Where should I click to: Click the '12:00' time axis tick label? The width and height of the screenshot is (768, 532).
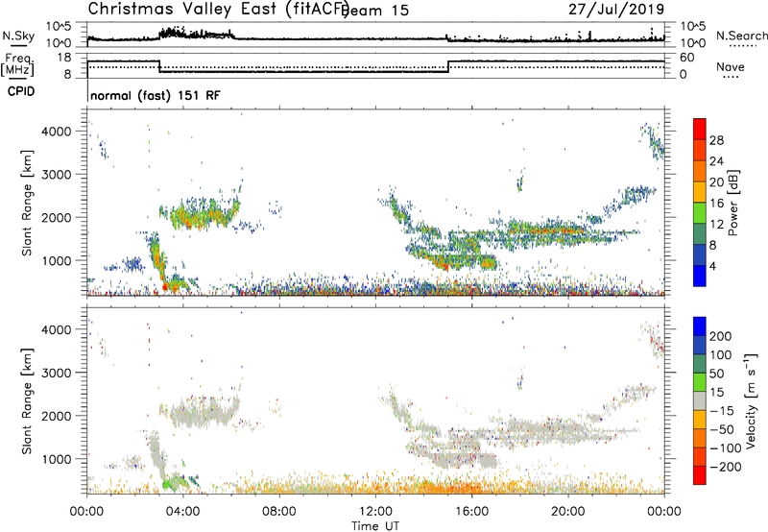click(x=375, y=512)
